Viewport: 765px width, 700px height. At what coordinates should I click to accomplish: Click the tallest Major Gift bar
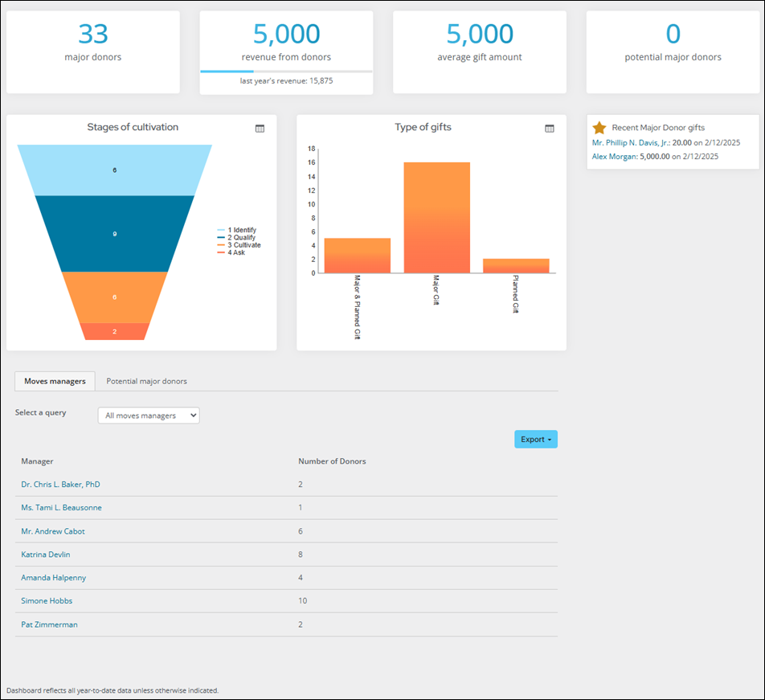click(436, 218)
